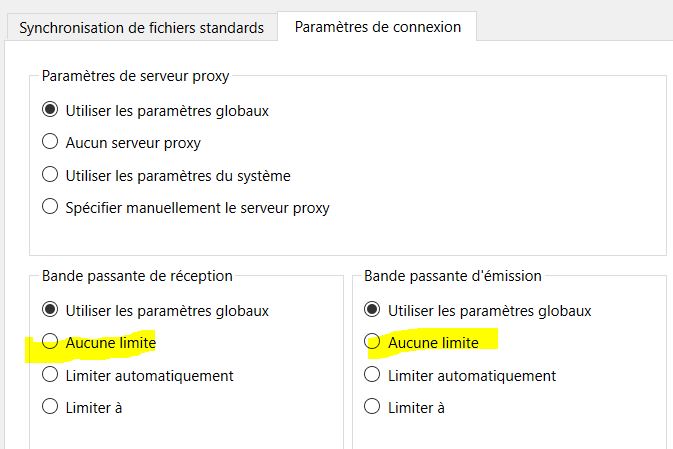Enable Utiliser les paramètres du système radio
The height and width of the screenshot is (449, 673).
tap(51, 175)
